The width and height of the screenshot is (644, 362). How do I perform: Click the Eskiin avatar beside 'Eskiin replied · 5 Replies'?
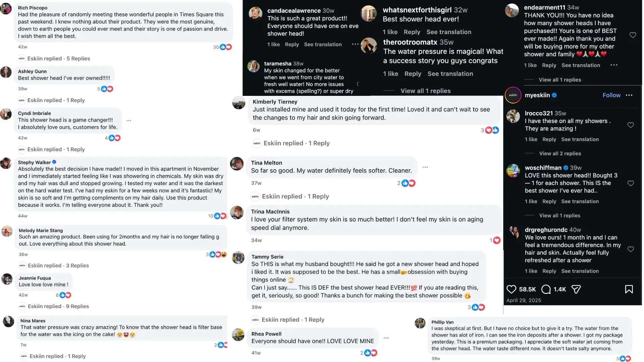coord(21,58)
